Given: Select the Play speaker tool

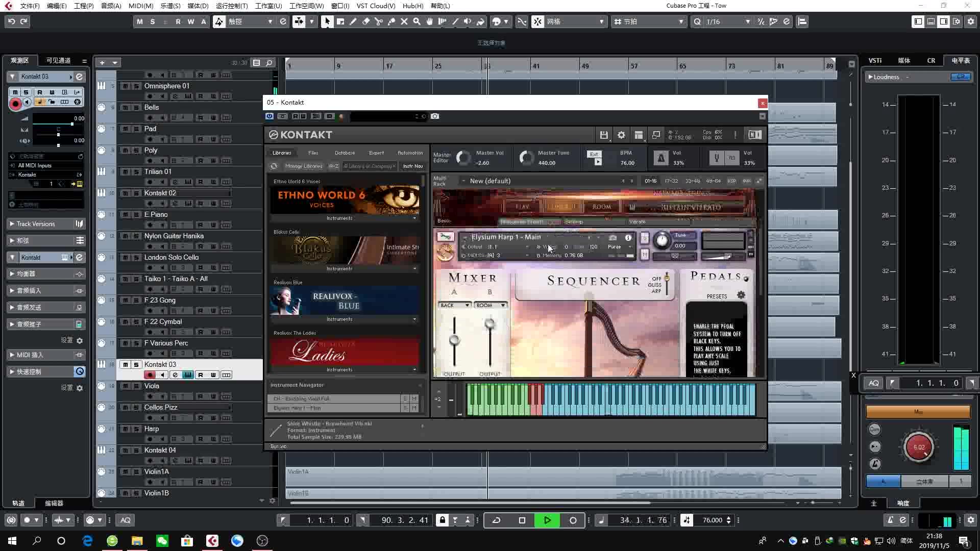Looking at the screenshot, I should [x=468, y=21].
